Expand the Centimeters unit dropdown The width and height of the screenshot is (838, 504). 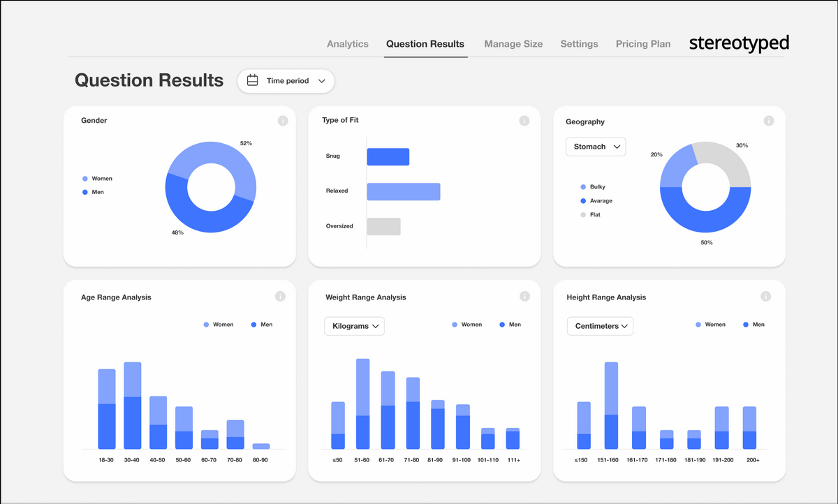pyautogui.click(x=600, y=326)
